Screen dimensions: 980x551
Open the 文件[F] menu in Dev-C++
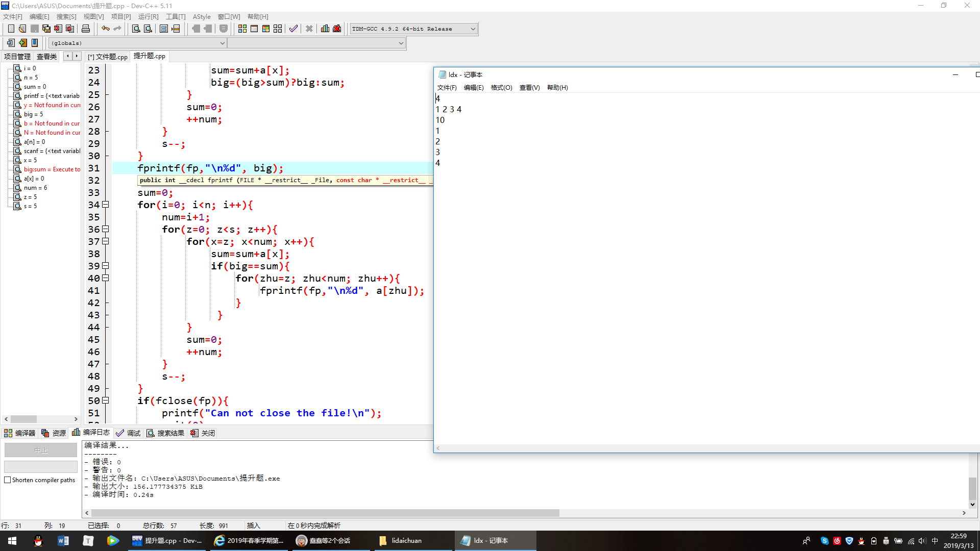click(13, 16)
